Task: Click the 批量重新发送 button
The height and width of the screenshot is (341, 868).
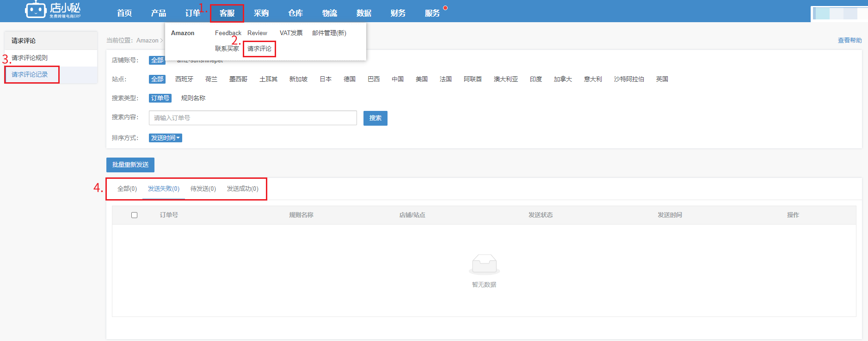Action: 130,165
